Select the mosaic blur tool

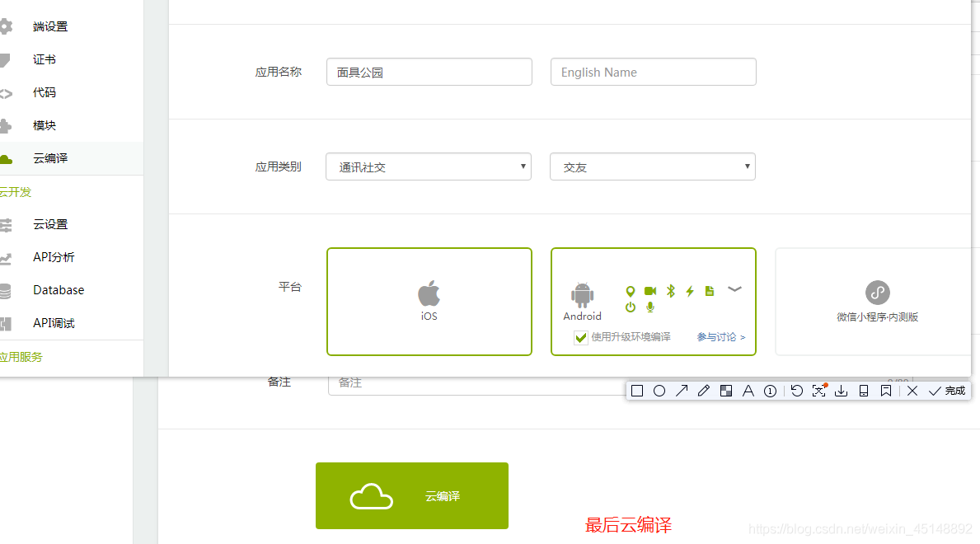[x=725, y=391]
